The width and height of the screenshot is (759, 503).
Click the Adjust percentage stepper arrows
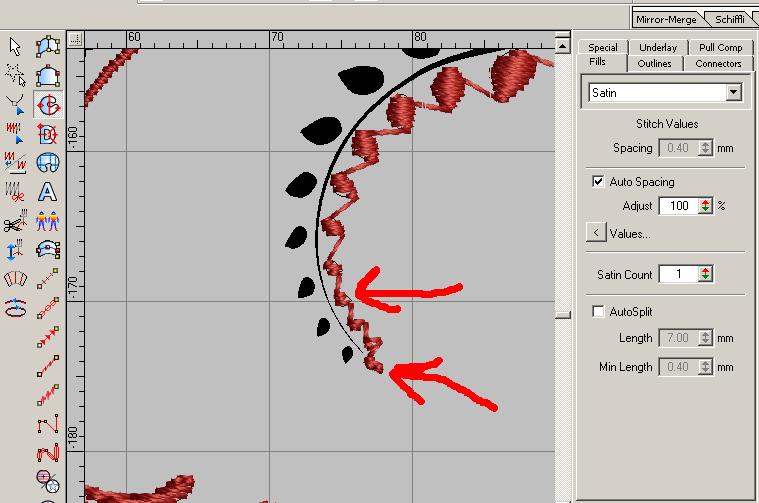click(706, 206)
